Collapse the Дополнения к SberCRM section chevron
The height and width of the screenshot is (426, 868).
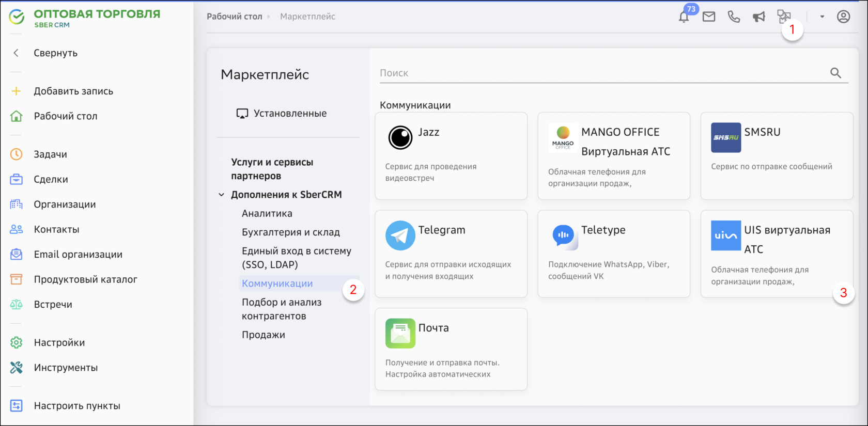point(221,195)
